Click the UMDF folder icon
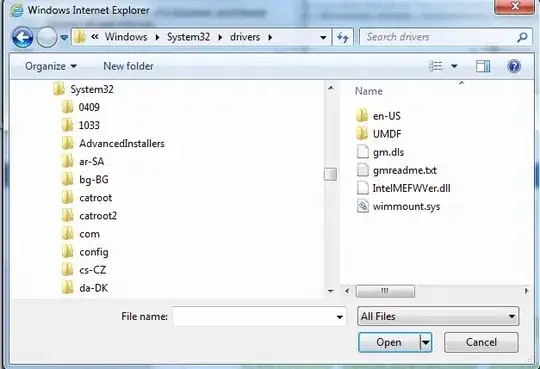The width and height of the screenshot is (540, 369). [x=362, y=134]
